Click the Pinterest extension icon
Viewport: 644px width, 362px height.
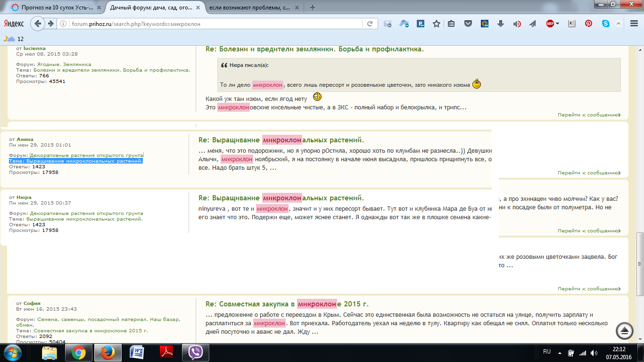(588, 24)
